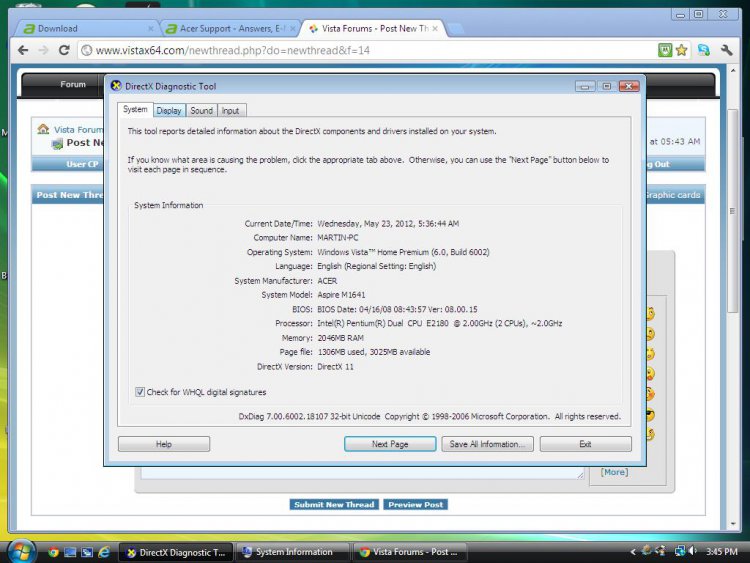Click the System Model Aspire M1641 text
This screenshot has height=563, width=750.
pyautogui.click(x=341, y=295)
